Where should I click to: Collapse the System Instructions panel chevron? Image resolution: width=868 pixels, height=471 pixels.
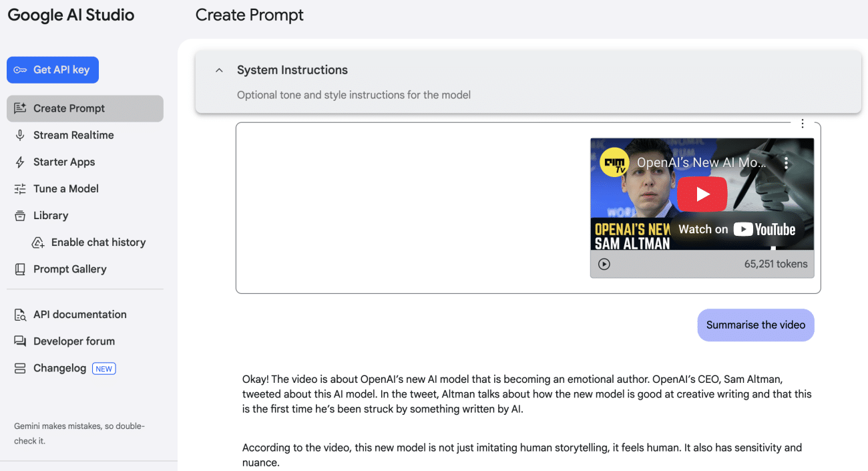coord(218,70)
